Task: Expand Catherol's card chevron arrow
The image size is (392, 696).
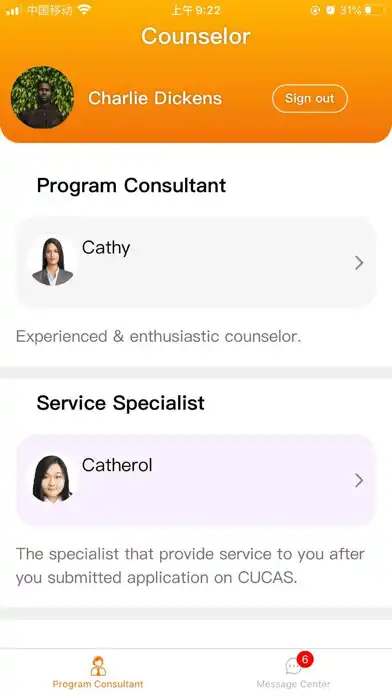Action: [359, 480]
